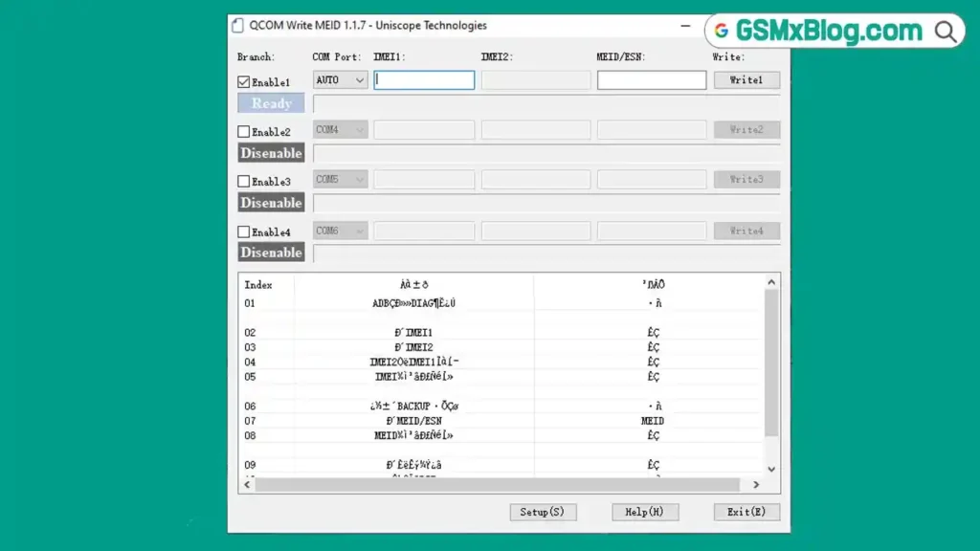Minimize the QCOM Write MEID window
980x551 pixels.
point(685,26)
